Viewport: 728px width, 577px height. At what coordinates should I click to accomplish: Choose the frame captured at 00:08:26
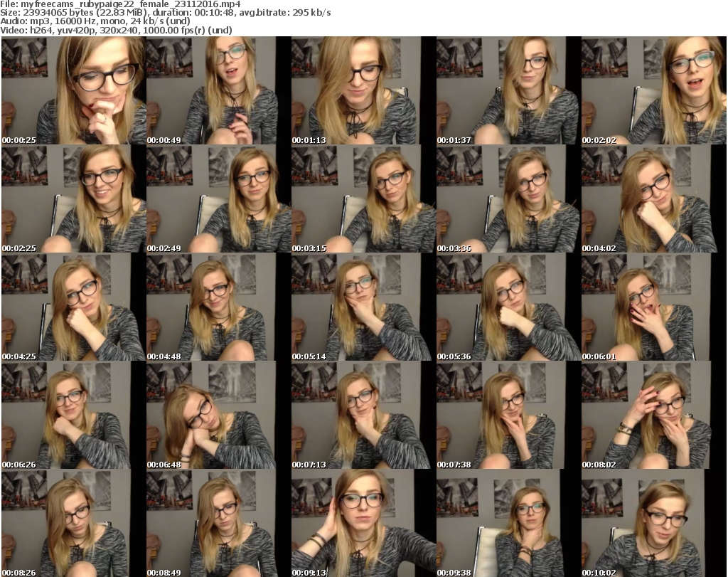point(74,523)
